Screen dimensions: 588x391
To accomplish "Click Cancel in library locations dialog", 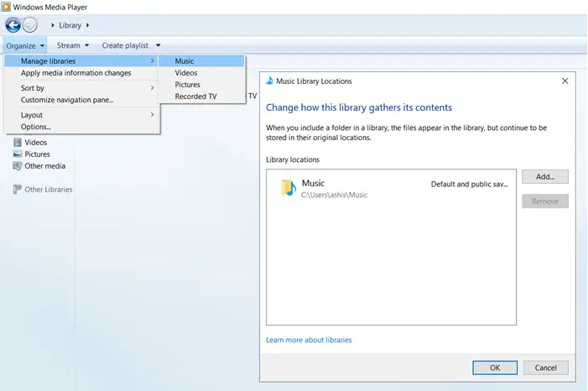I will (x=545, y=368).
